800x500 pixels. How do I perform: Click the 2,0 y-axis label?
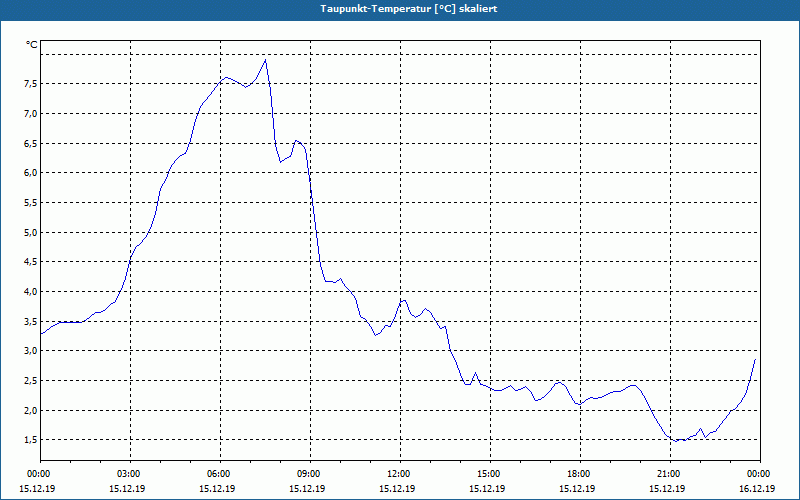pos(31,410)
